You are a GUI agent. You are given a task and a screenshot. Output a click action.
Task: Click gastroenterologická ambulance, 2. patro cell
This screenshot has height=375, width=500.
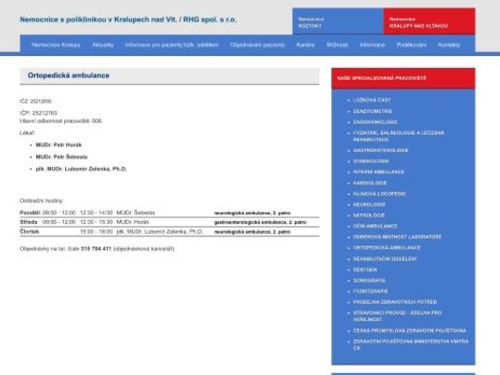point(260,222)
